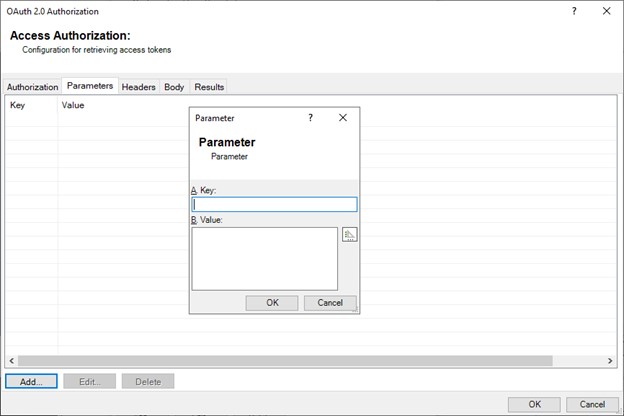This screenshot has width=624, height=416.
Task: Click the right scroll arrow of horizontal scrollbar
Action: pos(611,360)
